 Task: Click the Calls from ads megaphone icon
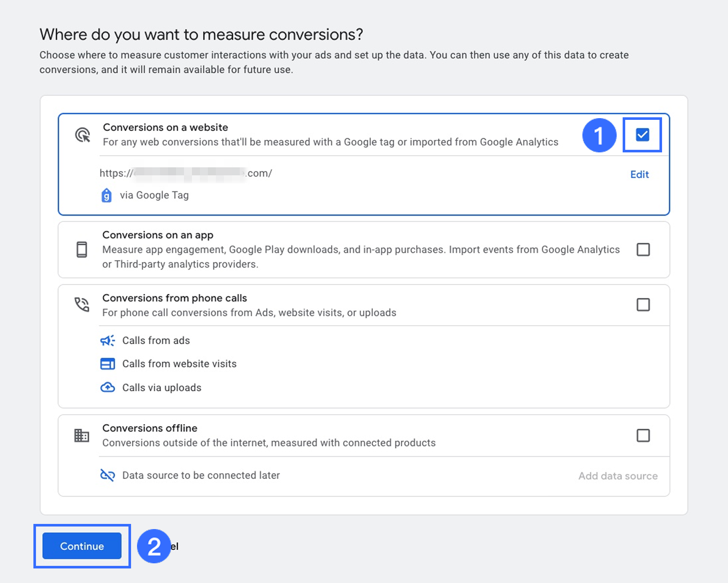(107, 341)
